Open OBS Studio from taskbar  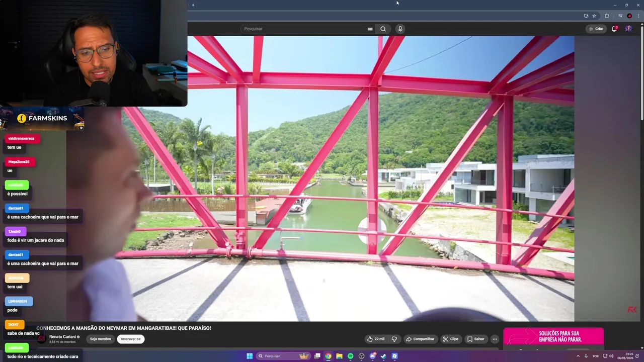[361, 356]
